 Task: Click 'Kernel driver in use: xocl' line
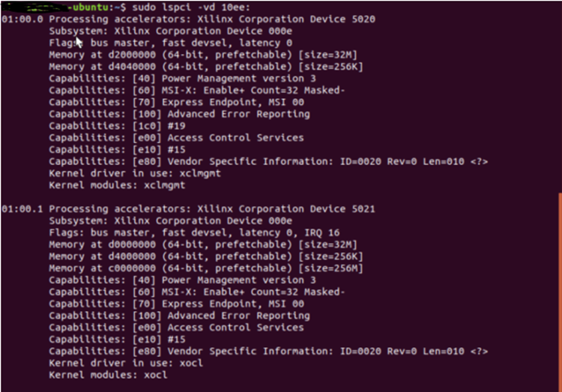126,363
